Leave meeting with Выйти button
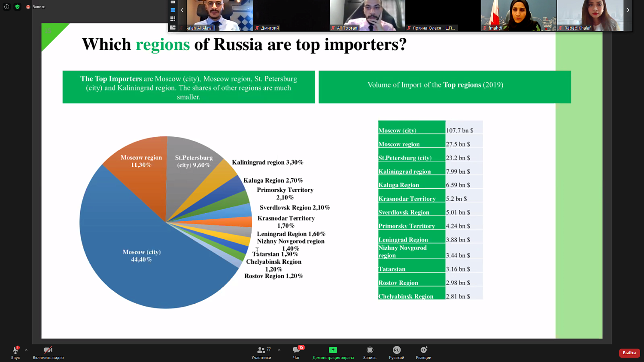 tap(629, 353)
